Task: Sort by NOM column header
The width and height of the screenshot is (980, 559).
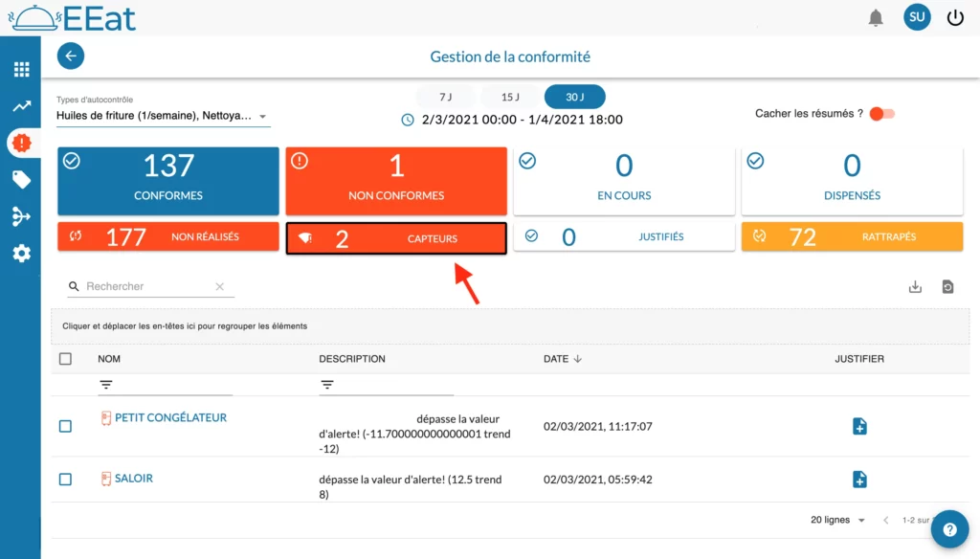Action: [x=109, y=359]
